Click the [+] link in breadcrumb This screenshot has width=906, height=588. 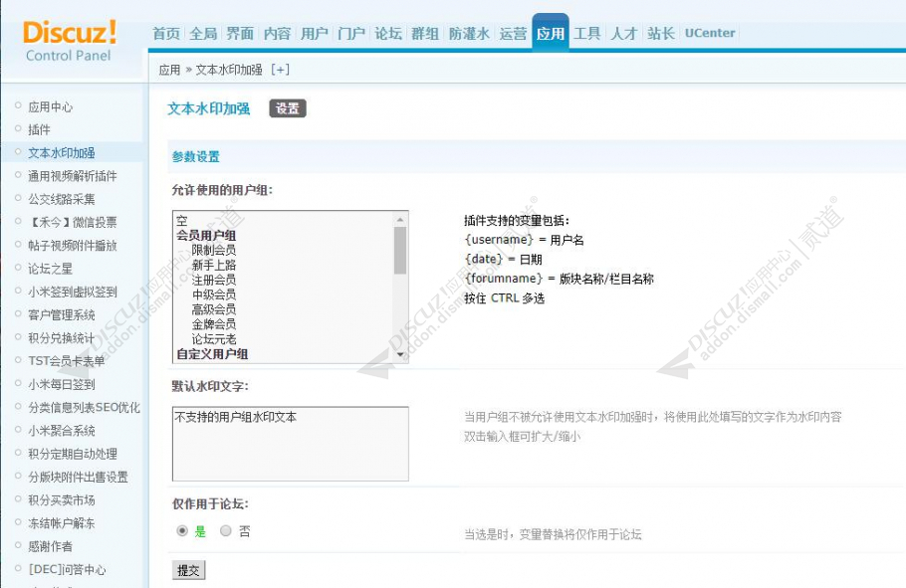(x=280, y=70)
